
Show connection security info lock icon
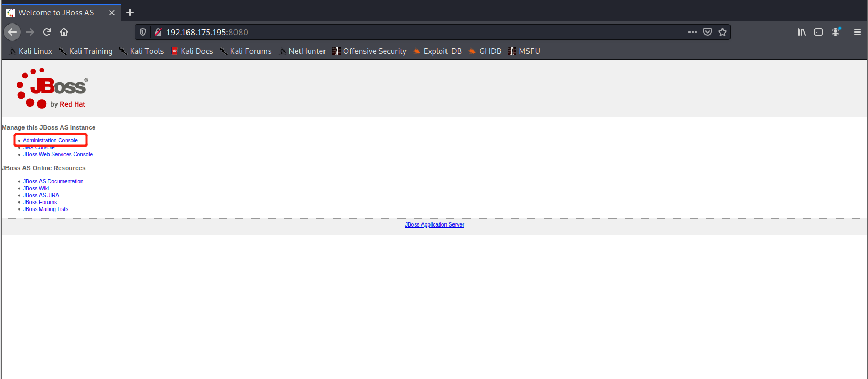click(158, 32)
